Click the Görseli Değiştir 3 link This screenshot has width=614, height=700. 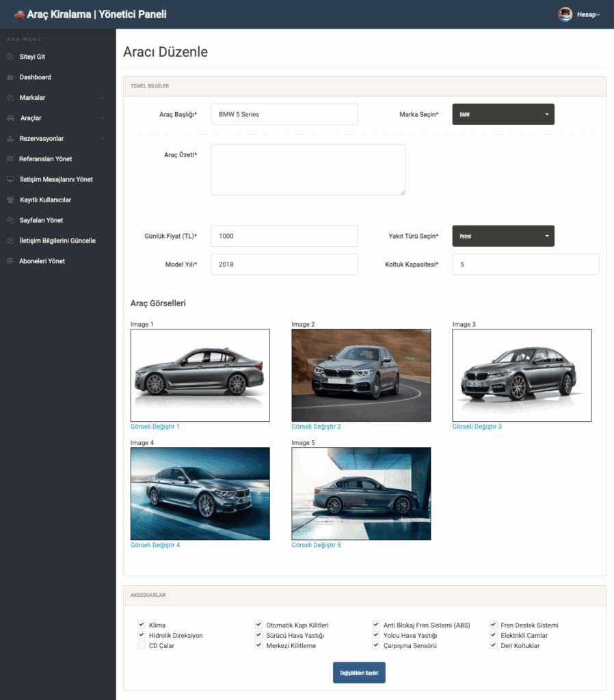click(x=477, y=427)
